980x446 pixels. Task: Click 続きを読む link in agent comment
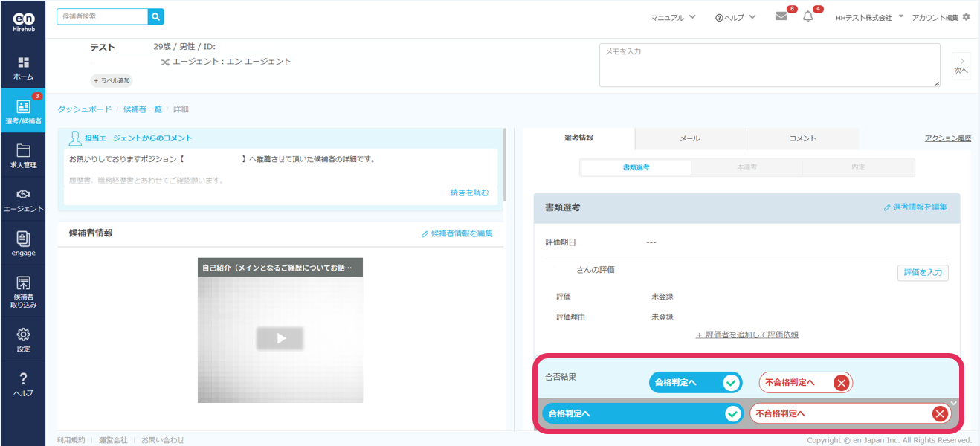(469, 193)
